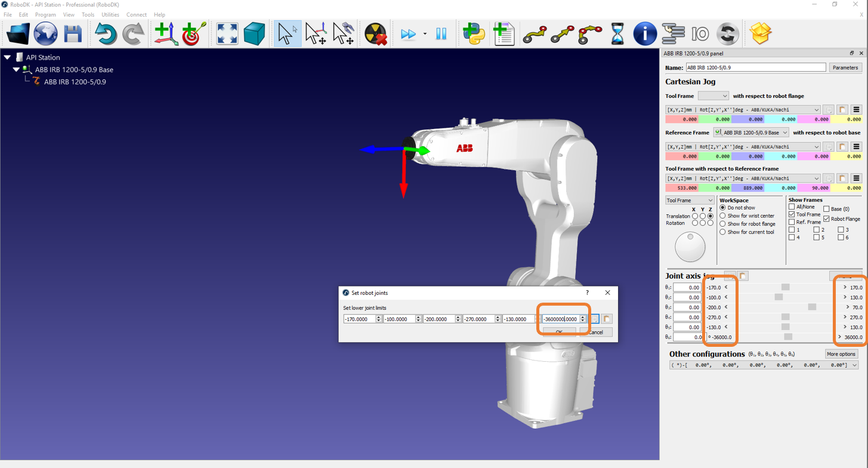Click the More options button
Viewport: 868px width, 468px height.
pos(841,354)
